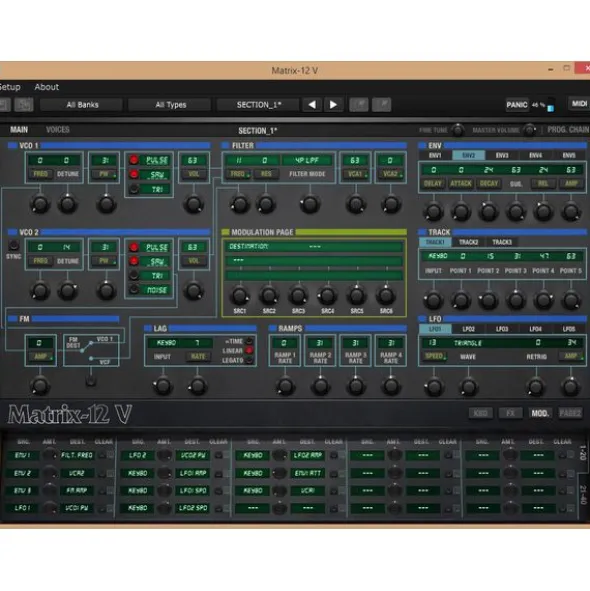Screen dimensions: 590x591
Task: Adjust the VCO 1 DETUNE knob
Action: click(67, 204)
